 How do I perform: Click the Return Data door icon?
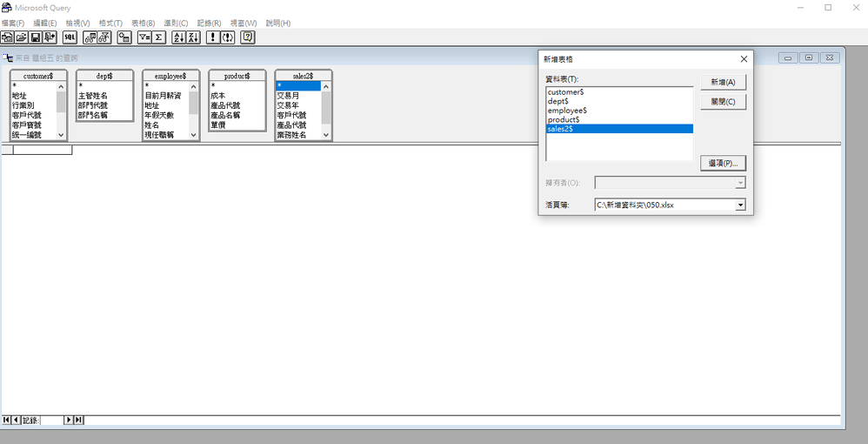(50, 37)
